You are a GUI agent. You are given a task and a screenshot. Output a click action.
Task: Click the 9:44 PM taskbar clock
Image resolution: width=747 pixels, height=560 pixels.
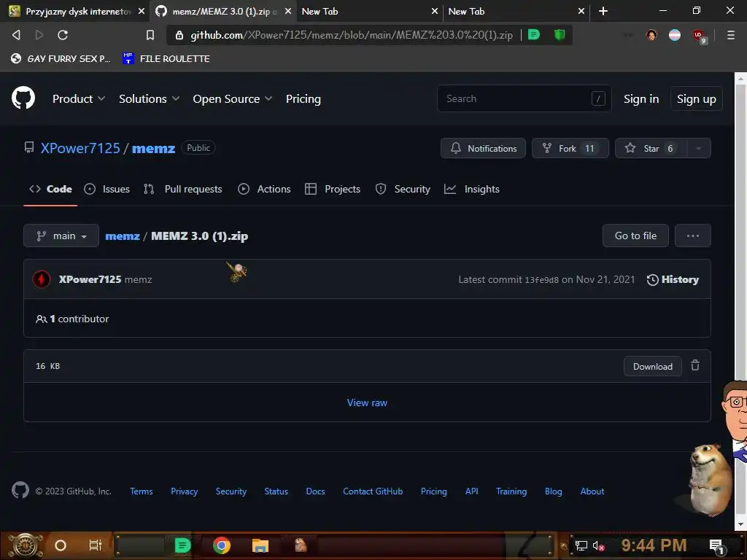point(654,545)
